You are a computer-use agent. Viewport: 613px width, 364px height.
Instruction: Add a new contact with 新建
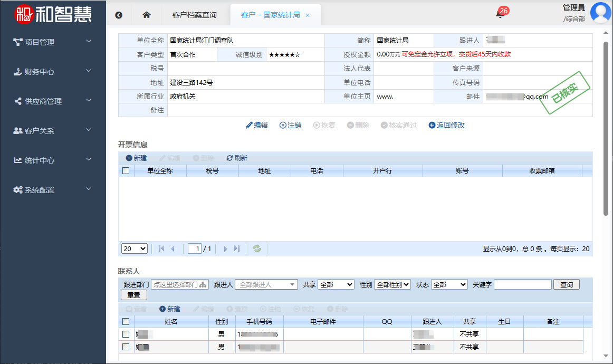[170, 309]
